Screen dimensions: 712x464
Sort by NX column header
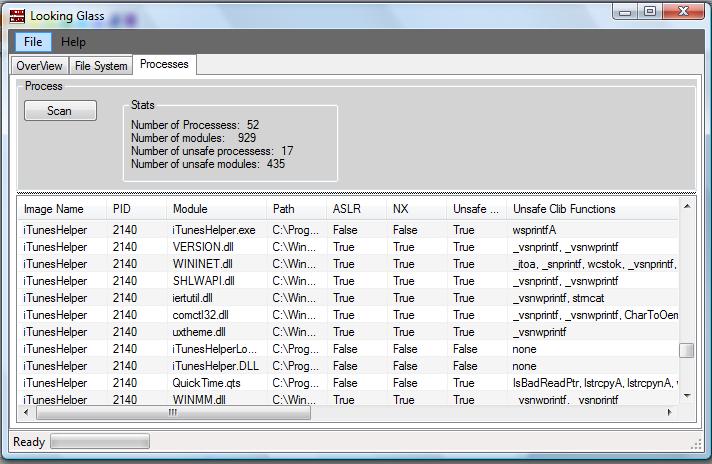click(416, 209)
